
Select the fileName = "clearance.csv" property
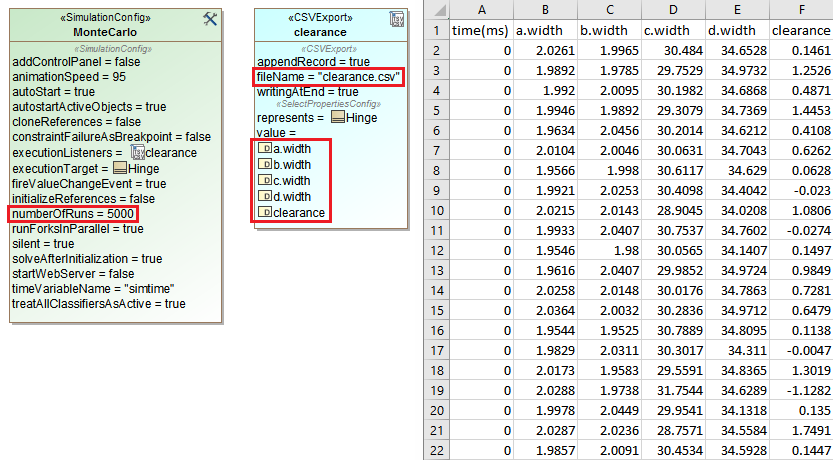329,77
